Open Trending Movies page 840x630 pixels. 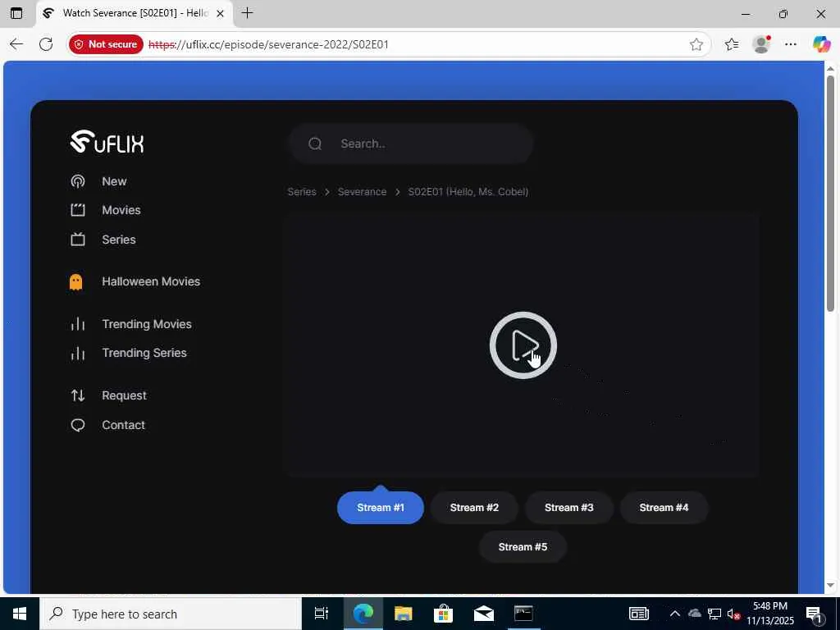point(146,324)
